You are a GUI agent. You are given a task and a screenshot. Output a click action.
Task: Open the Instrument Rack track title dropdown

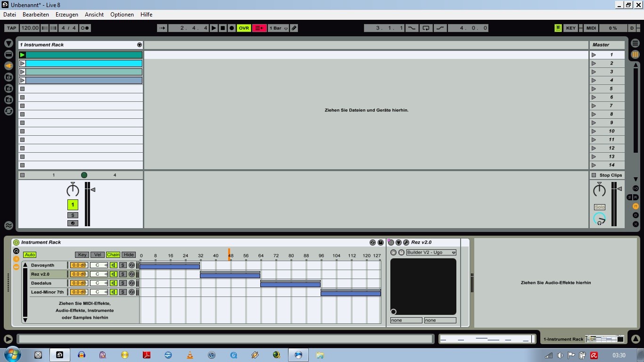coord(140,45)
